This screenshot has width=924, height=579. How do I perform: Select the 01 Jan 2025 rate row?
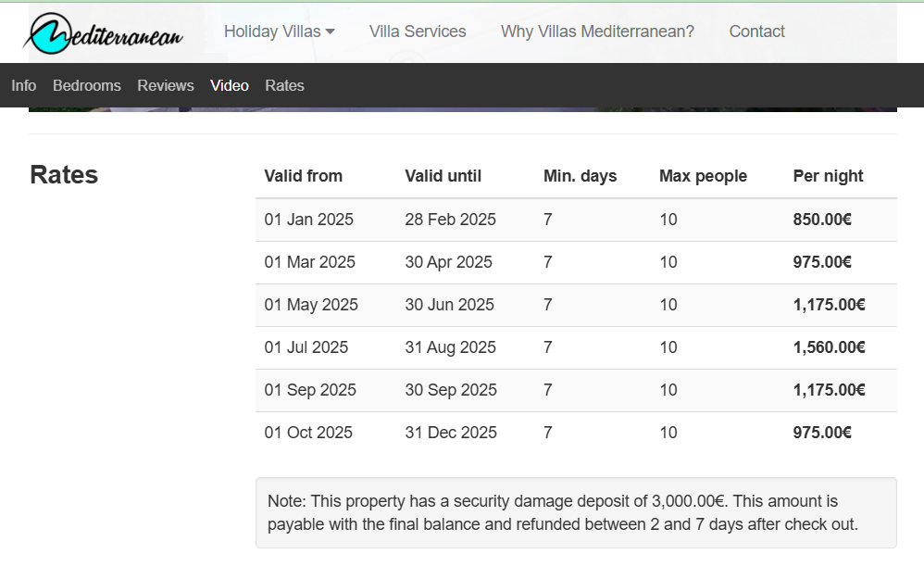(576, 220)
